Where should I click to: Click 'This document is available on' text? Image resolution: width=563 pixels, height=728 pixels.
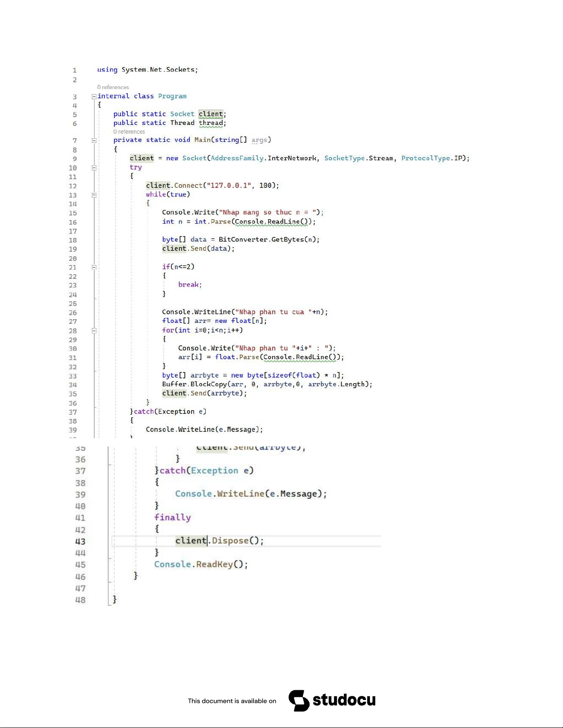point(232,701)
